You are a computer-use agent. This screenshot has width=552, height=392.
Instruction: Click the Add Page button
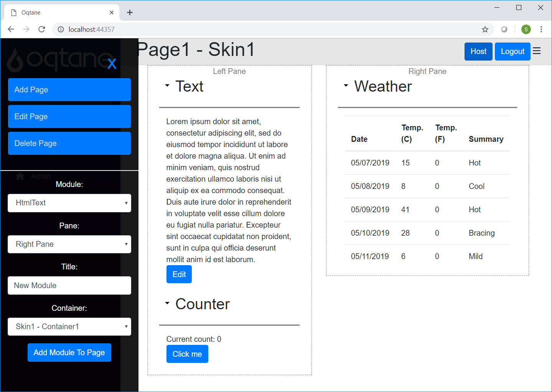pyautogui.click(x=69, y=90)
